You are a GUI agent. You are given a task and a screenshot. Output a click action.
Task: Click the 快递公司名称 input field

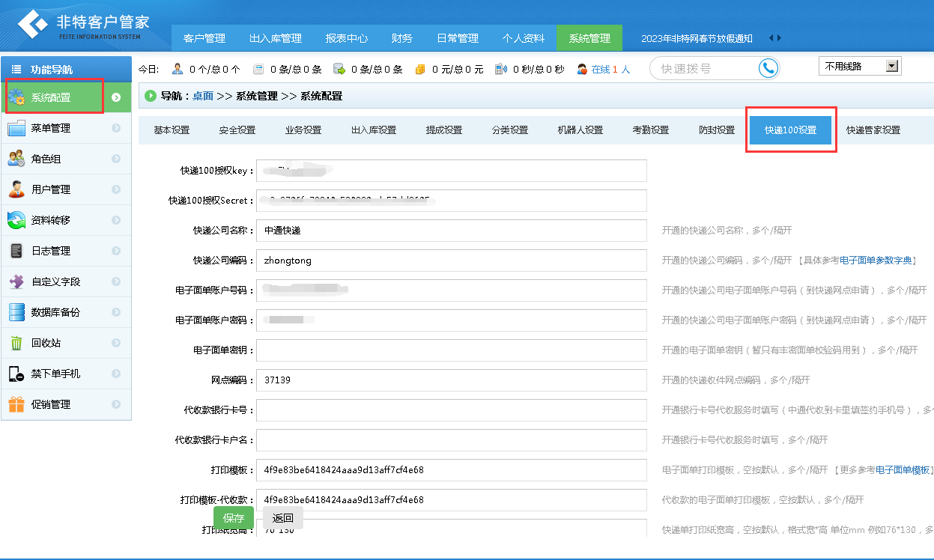(x=451, y=231)
